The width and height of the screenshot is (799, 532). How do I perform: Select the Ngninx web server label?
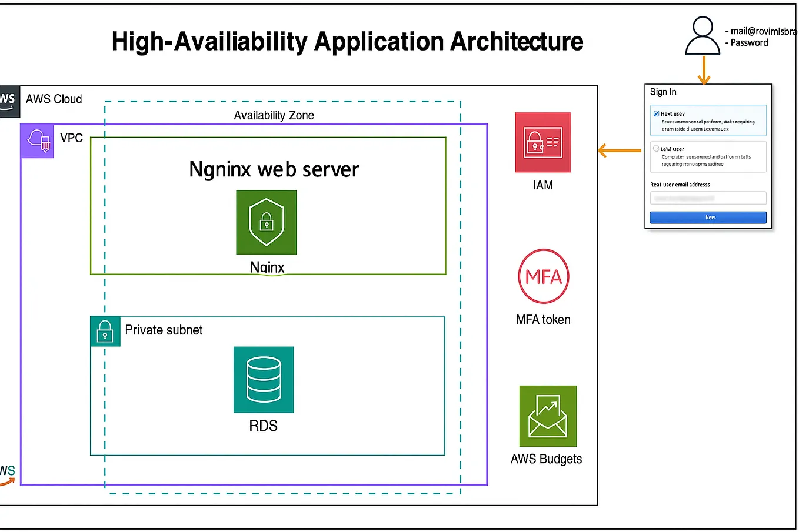point(274,169)
